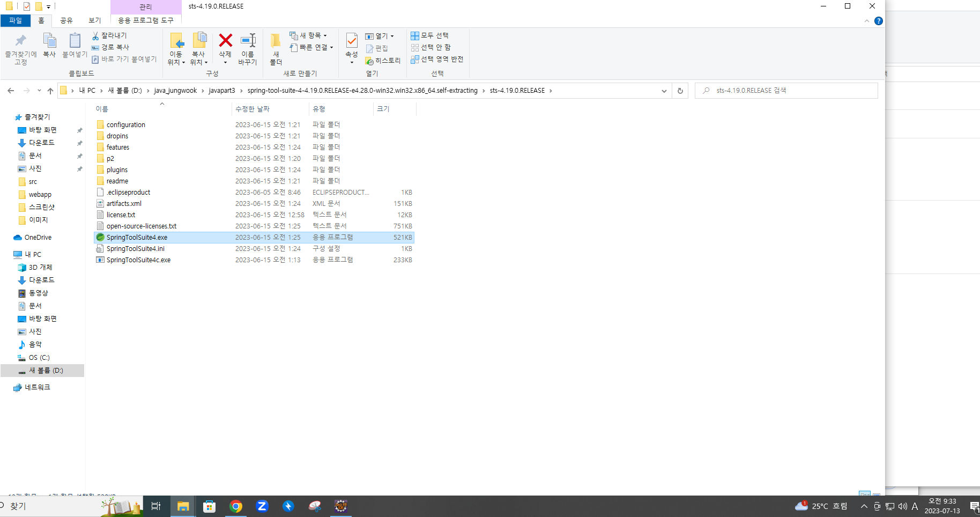
Task: Open Microsoft Store from the taskbar
Action: [x=210, y=506]
